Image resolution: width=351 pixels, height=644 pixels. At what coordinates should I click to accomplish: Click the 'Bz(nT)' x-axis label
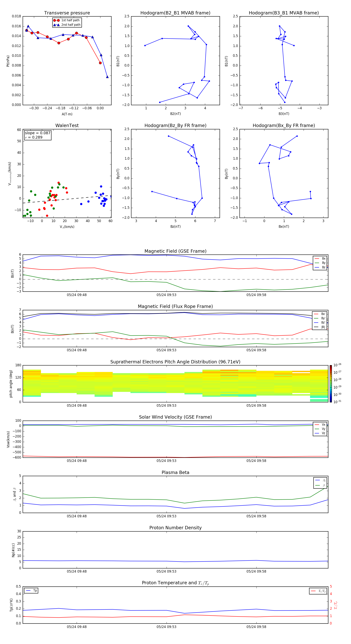[175, 227]
